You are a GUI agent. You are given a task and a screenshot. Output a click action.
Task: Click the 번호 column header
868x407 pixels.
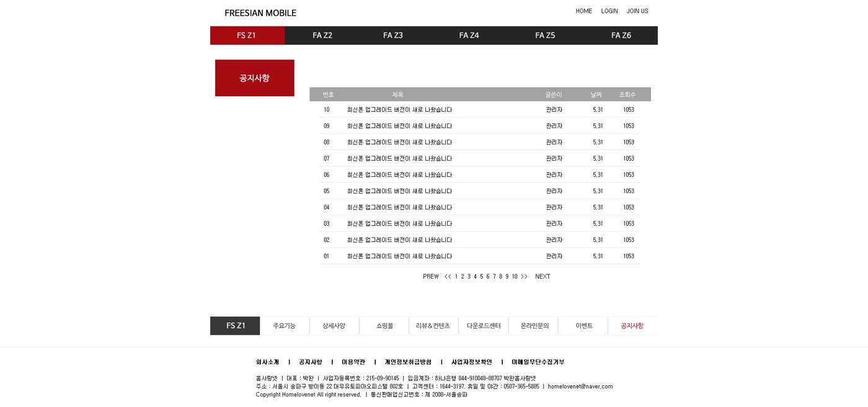pyautogui.click(x=329, y=94)
